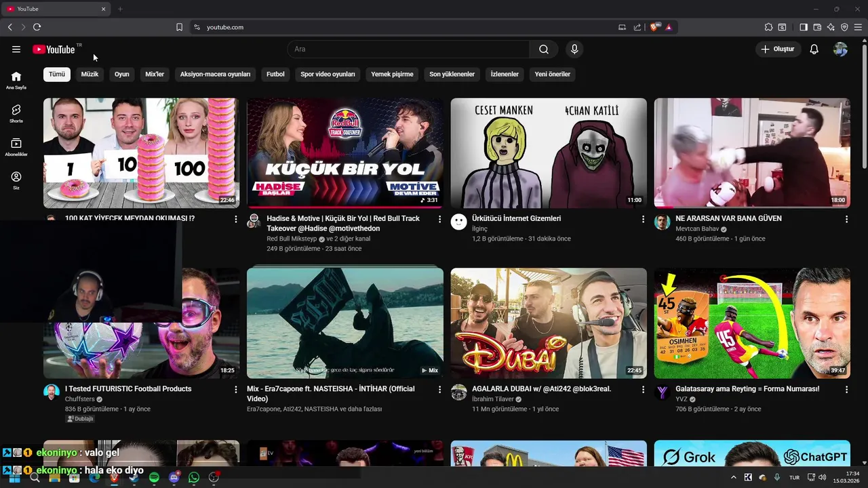Open Discord from the taskbar

[174, 478]
